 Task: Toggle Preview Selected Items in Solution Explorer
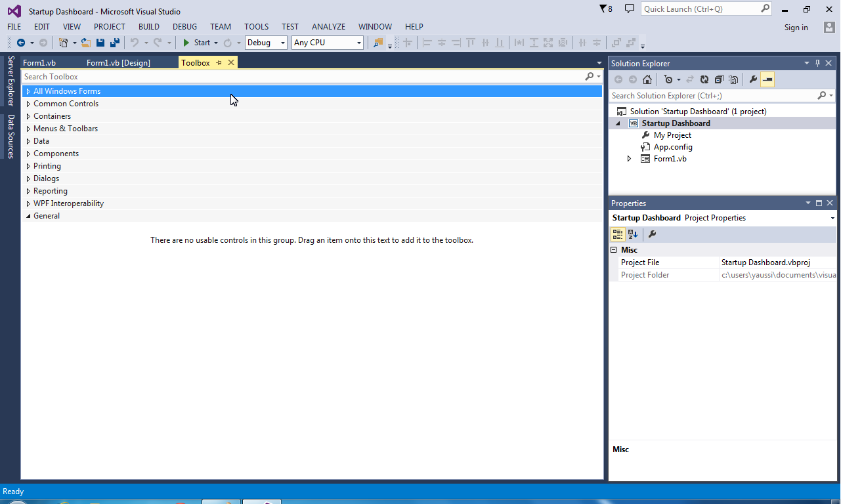[x=767, y=79]
